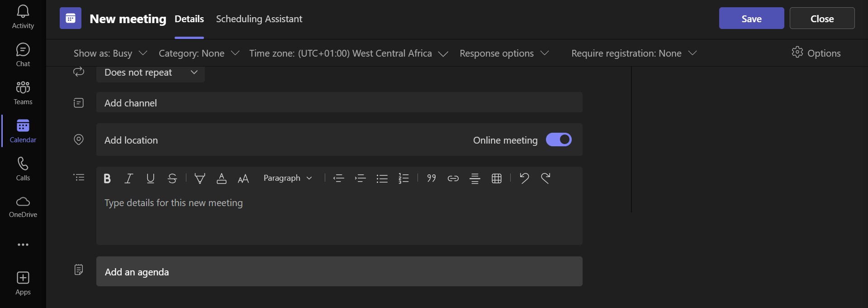
Task: Go to Teams in the sidebar
Action: tap(23, 93)
